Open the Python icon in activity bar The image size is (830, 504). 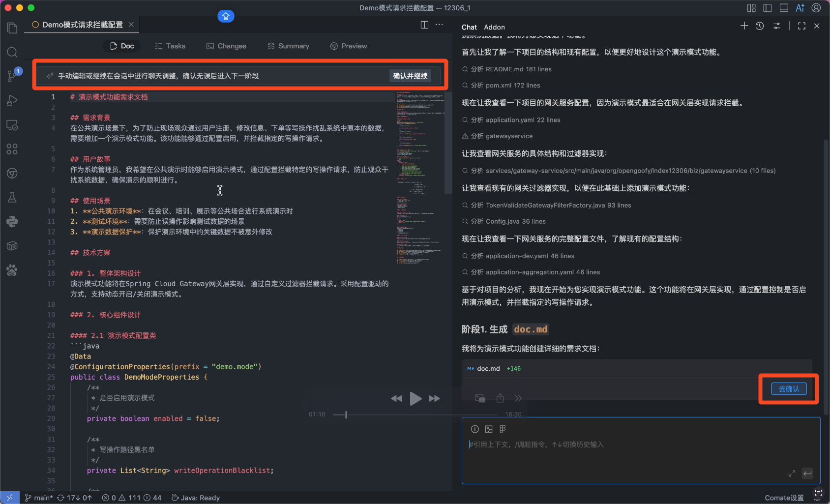12,222
